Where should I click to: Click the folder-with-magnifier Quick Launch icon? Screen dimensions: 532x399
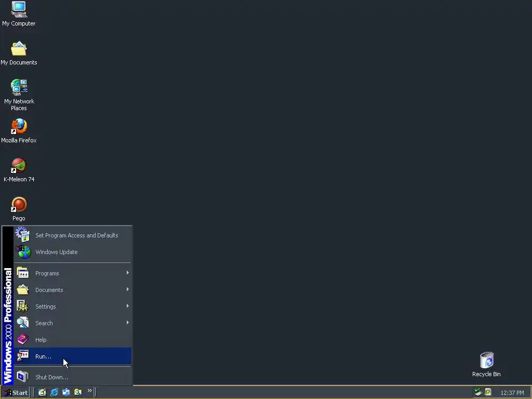coord(78,392)
